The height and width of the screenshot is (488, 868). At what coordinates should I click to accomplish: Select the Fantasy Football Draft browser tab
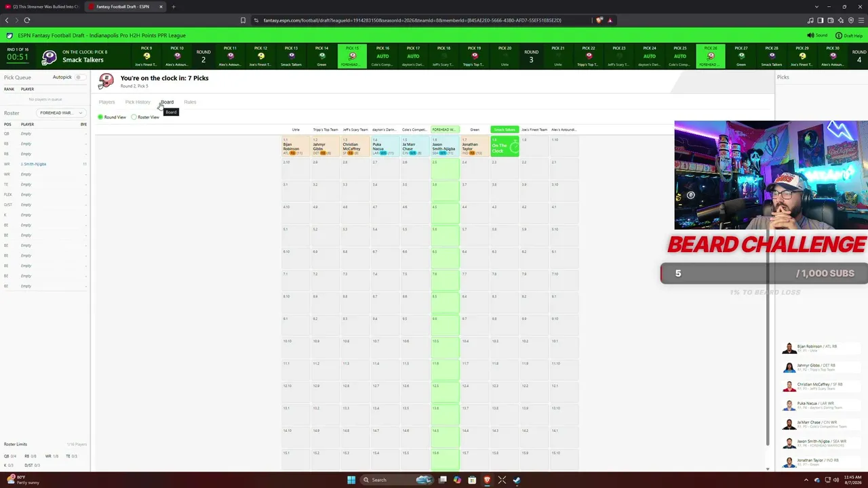[x=125, y=7]
